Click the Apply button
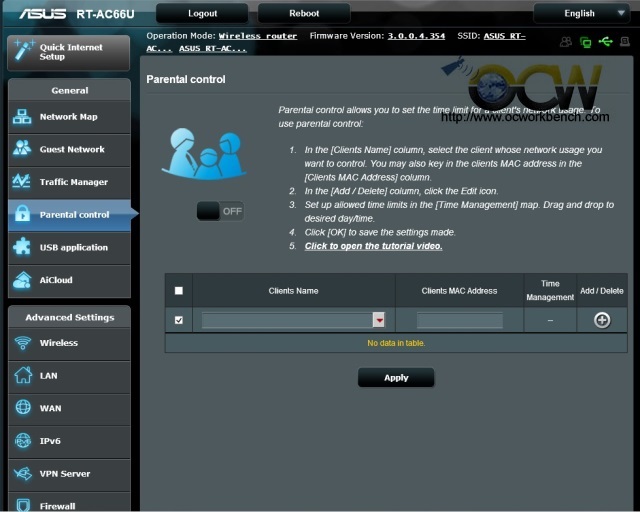Screen dimensions: 640x512 [x=396, y=378]
